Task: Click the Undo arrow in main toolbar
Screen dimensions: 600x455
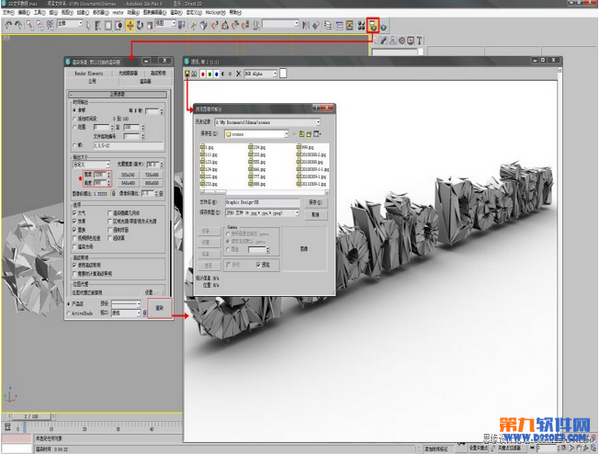Action: pyautogui.click(x=8, y=25)
